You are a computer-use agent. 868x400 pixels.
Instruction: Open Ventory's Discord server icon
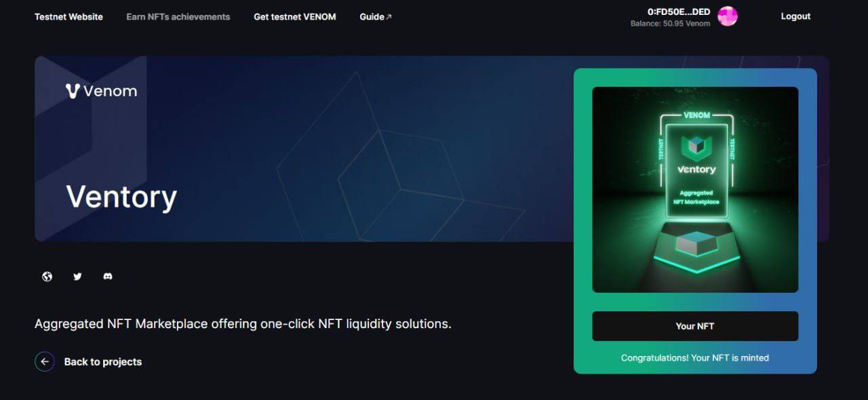pos(108,277)
